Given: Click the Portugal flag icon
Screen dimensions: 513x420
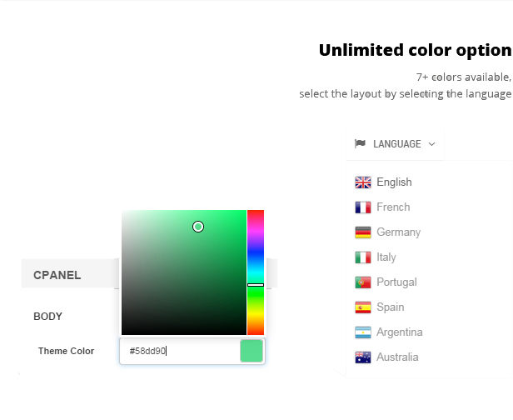Looking at the screenshot, I should pos(363,282).
